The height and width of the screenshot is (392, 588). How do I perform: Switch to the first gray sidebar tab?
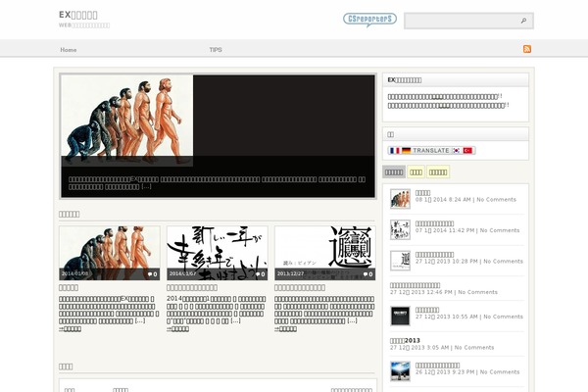tap(393, 171)
